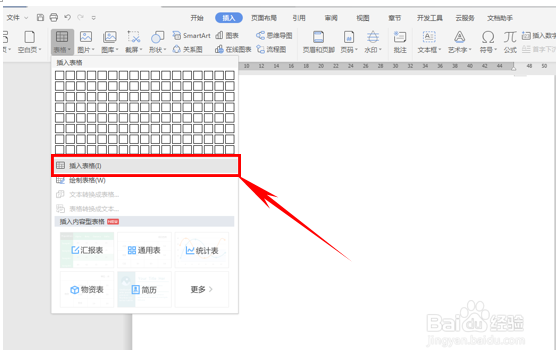Switch to the 开始 tab
Image resolution: width=556 pixels, height=360 pixels.
click(x=197, y=18)
